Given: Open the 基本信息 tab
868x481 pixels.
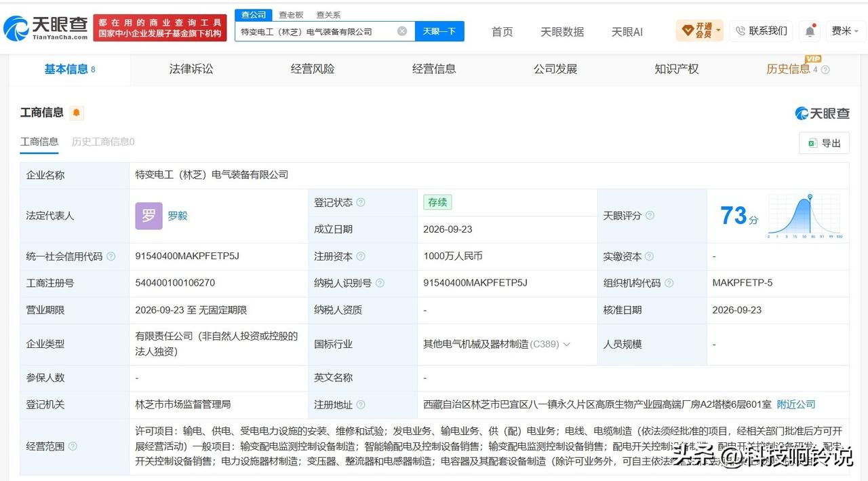Looking at the screenshot, I should 70,69.
